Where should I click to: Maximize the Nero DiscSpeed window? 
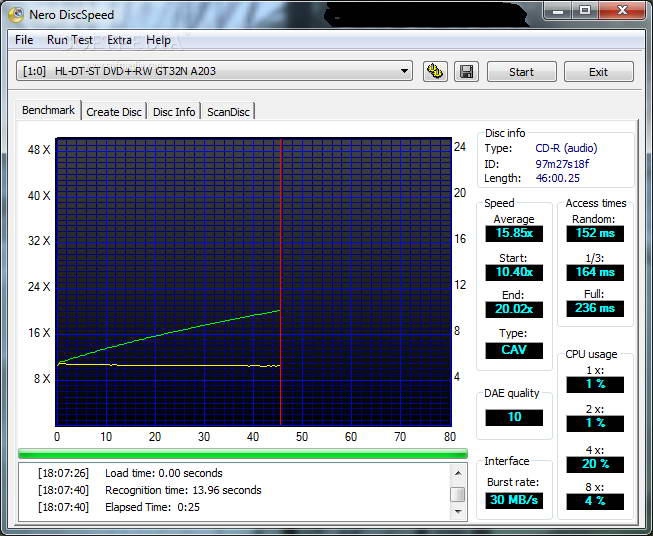[585, 11]
